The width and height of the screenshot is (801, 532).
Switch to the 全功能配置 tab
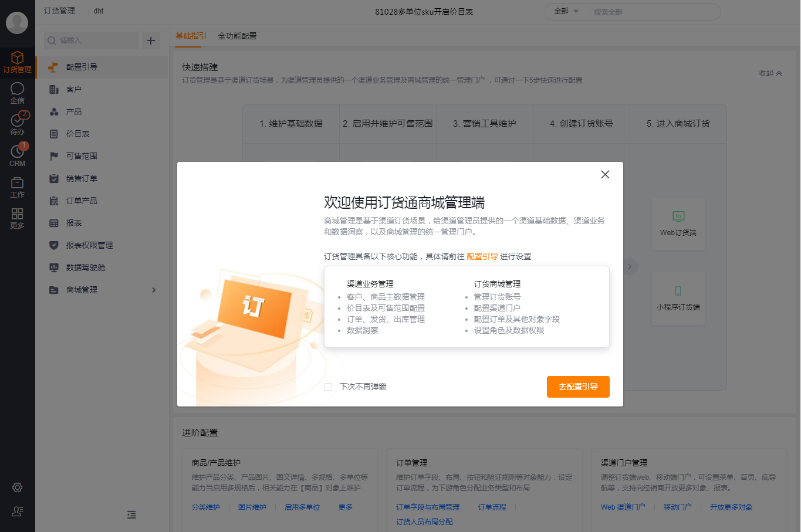click(237, 36)
